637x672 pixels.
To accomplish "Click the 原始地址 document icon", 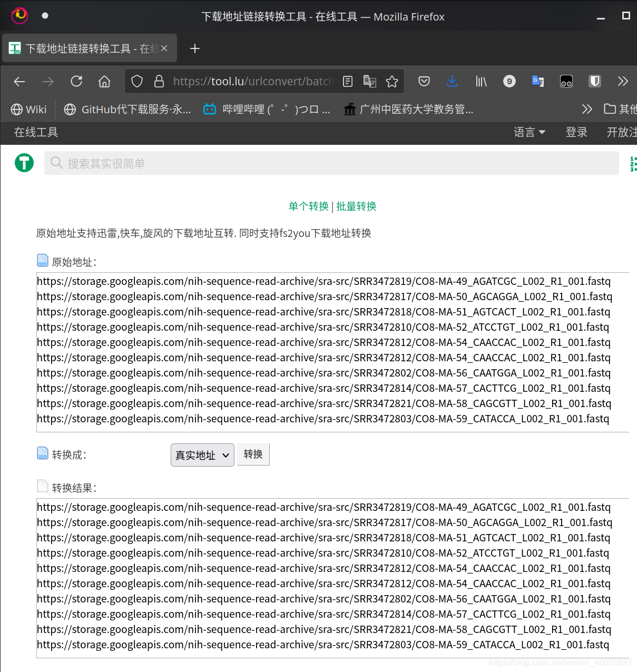I will (43, 260).
